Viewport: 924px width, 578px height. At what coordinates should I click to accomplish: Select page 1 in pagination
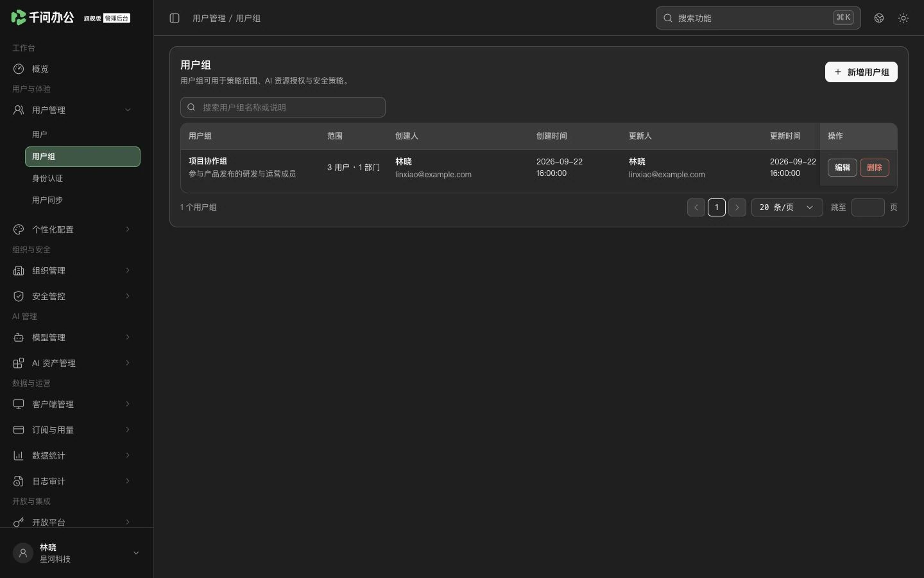pos(717,207)
